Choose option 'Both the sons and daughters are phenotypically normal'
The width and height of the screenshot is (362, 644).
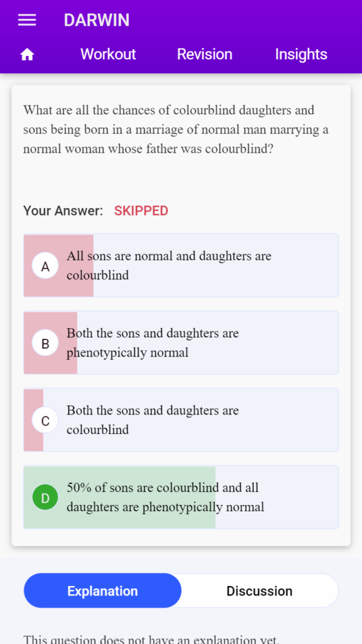pos(181,343)
